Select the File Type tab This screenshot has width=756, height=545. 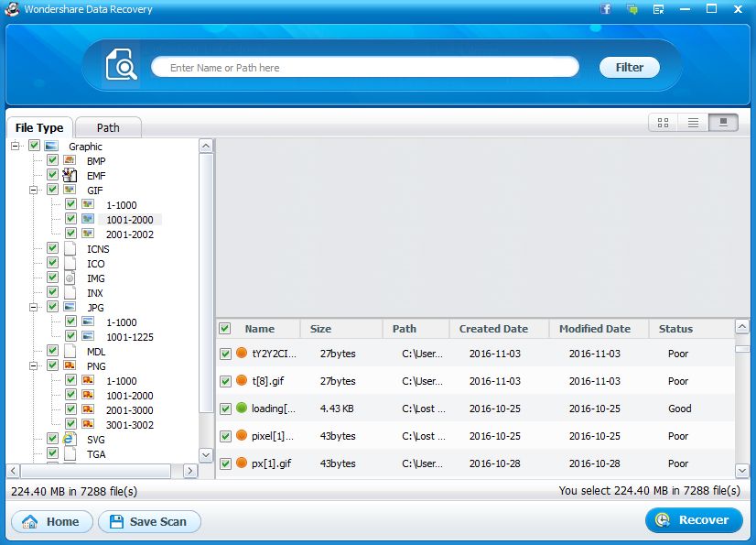(x=39, y=127)
